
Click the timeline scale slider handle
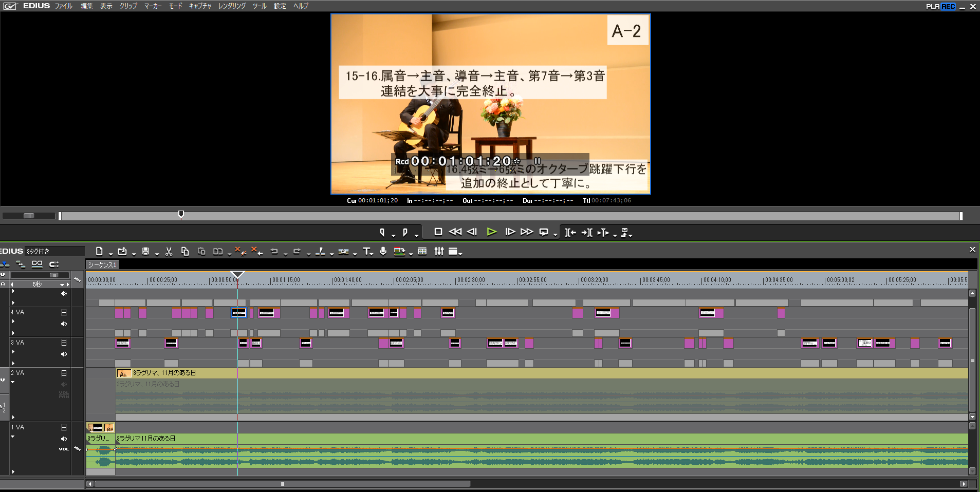[x=53, y=275]
